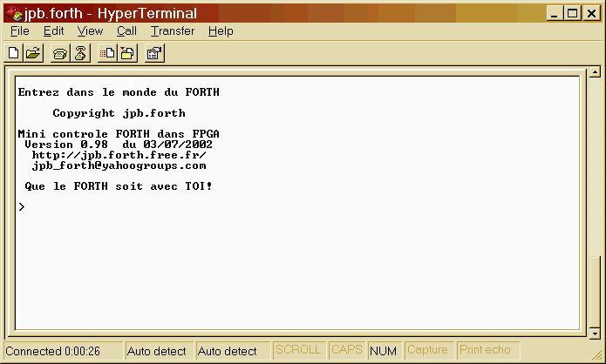Click the http://jpb.forth.free.fr/ text
Viewport: 606px width, 364px height.
119,155
